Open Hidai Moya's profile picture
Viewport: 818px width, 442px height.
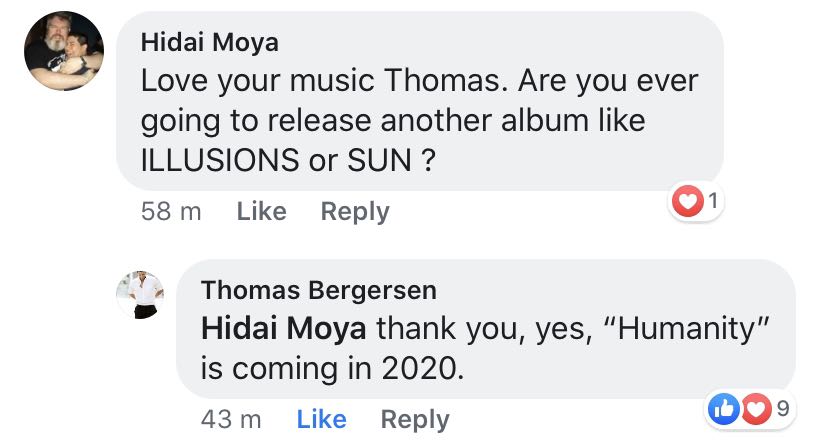click(x=64, y=52)
